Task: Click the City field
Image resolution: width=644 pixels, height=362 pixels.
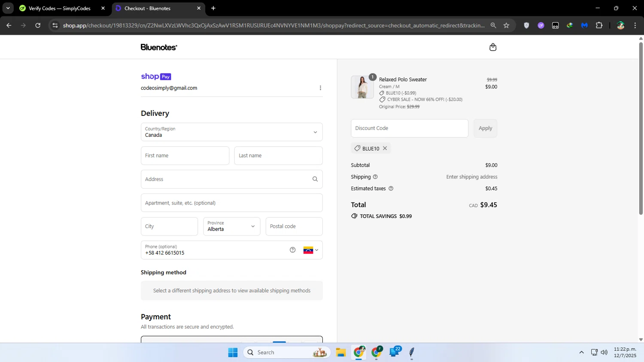Action: pos(170,226)
